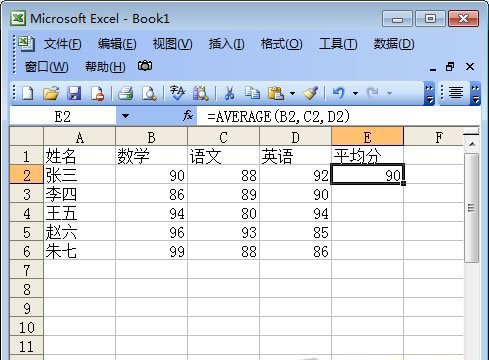Cut selection with the scissors icon
This screenshot has width=489, height=360.
click(229, 93)
